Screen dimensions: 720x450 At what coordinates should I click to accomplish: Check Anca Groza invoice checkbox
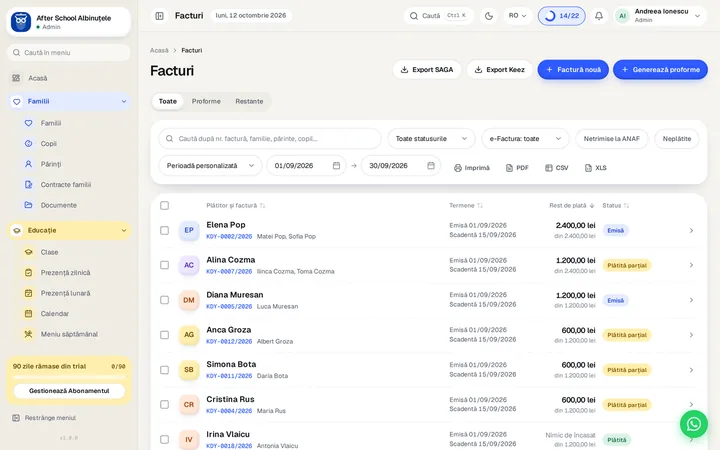click(164, 335)
